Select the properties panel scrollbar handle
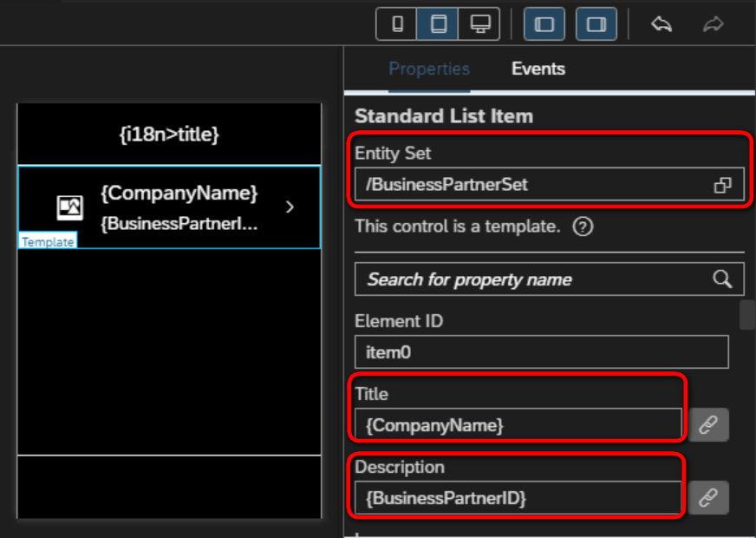Viewport: 756px width, 538px height. coord(746,315)
